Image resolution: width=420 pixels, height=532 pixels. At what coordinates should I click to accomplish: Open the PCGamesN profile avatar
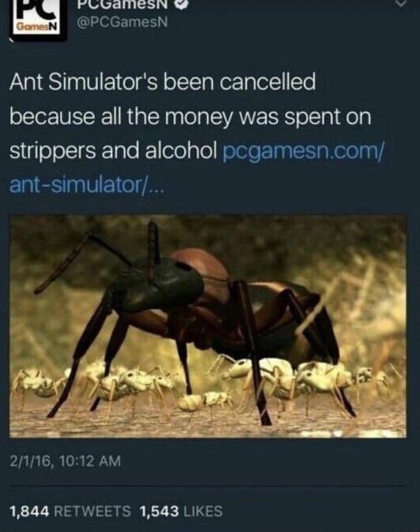pyautogui.click(x=39, y=20)
